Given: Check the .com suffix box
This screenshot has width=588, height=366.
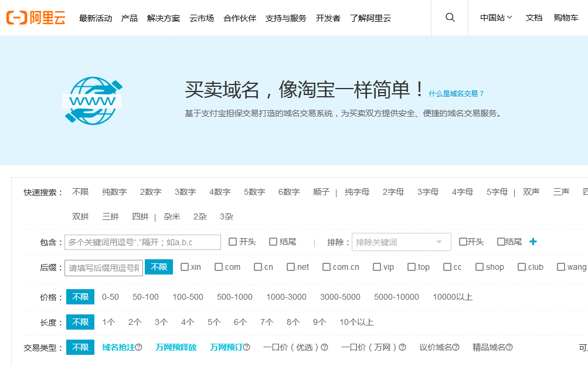Looking at the screenshot, I should point(219,267).
